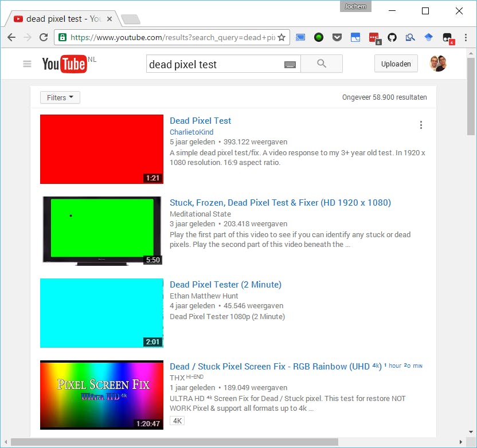Open the options menu on the Dead Pixel Test result
This screenshot has width=477, height=448.
(x=421, y=125)
